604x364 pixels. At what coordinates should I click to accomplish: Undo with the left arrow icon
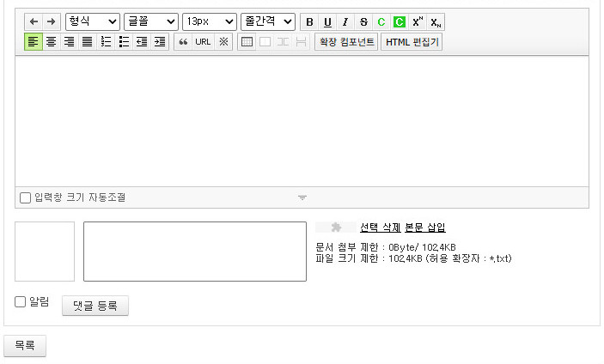pos(34,21)
